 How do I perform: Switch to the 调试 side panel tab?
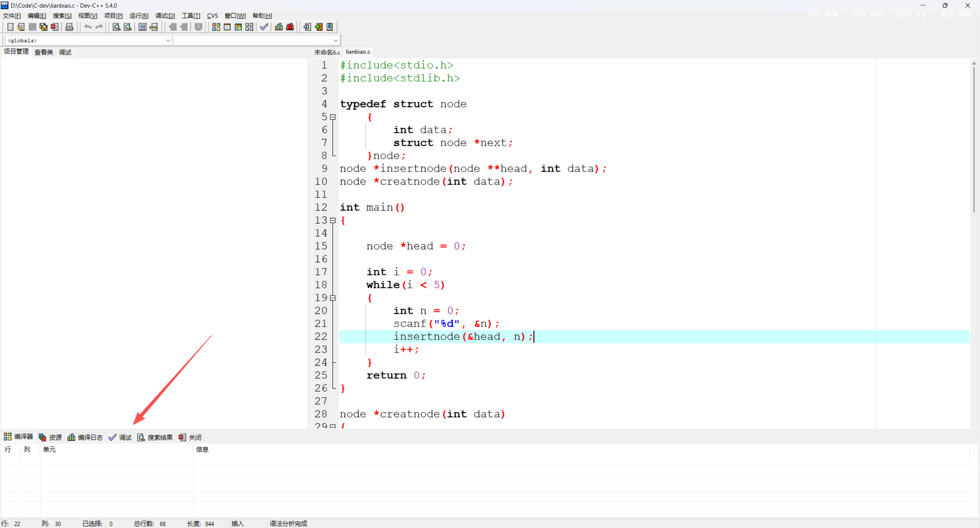65,52
